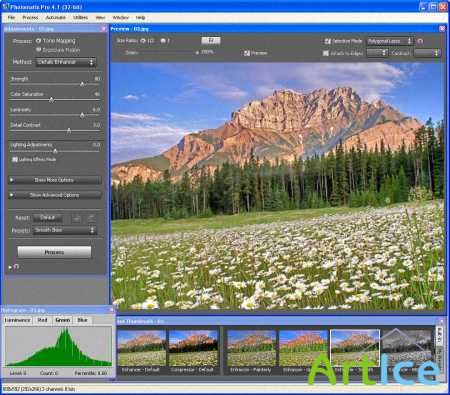The image size is (450, 395).
Task: Switch to the Blue histogram tab
Action: [82, 320]
